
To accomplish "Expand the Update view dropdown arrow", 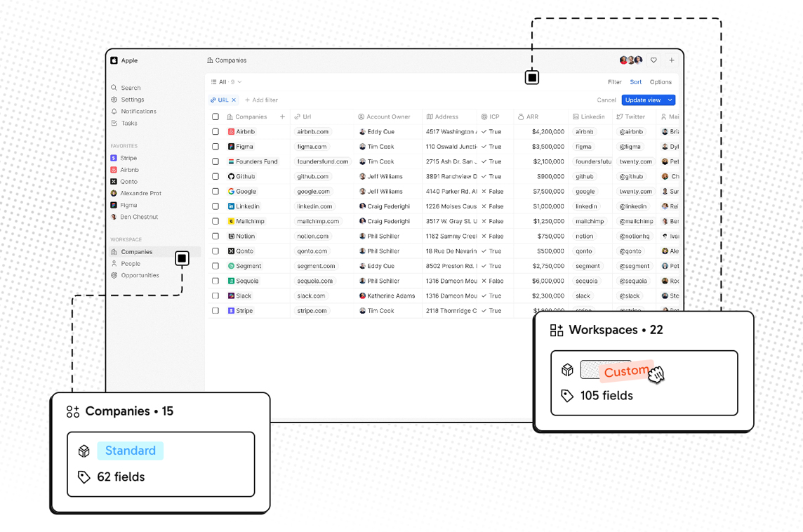I will (670, 100).
